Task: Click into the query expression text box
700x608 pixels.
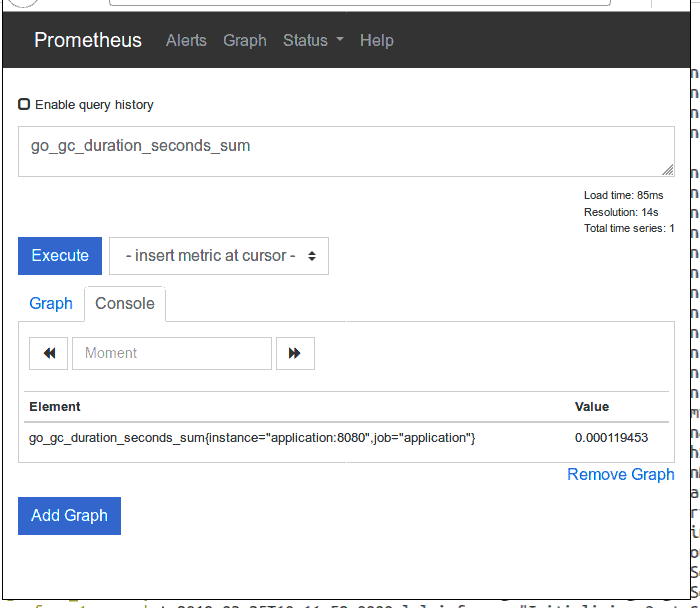Action: pos(340,151)
